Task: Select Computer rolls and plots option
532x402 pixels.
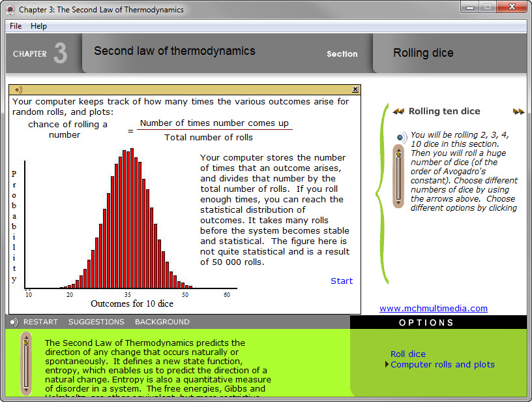Action: pos(443,365)
